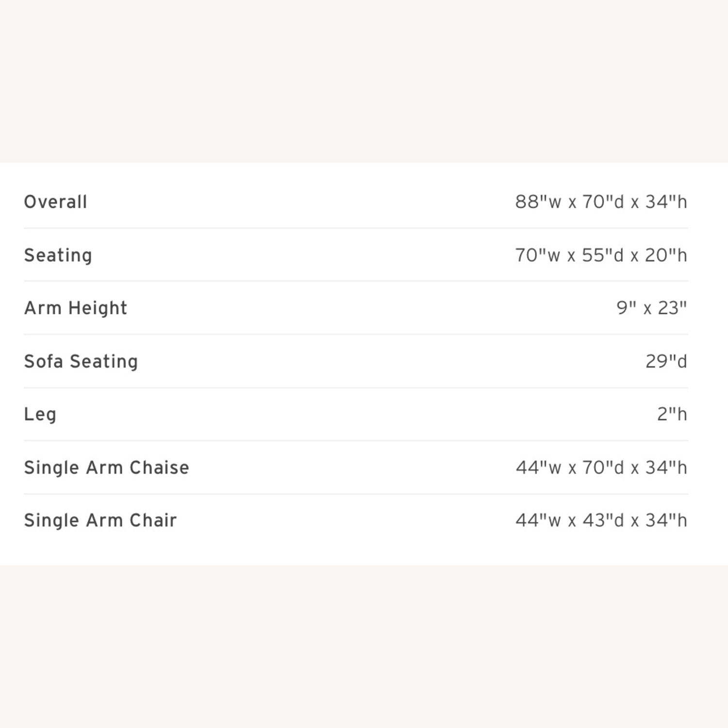Click the "Single Arm Chair" label
The width and height of the screenshot is (728, 728).
coord(100,520)
